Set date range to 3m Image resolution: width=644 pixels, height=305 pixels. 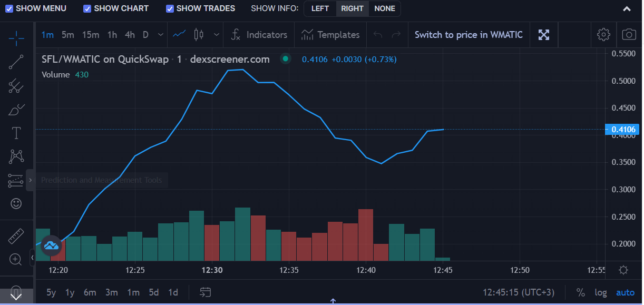click(111, 292)
